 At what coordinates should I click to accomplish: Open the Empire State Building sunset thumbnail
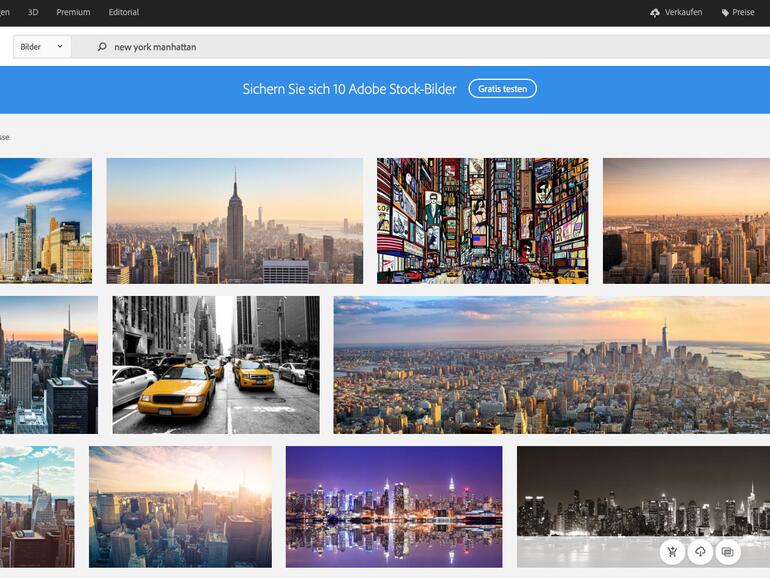tap(235, 220)
